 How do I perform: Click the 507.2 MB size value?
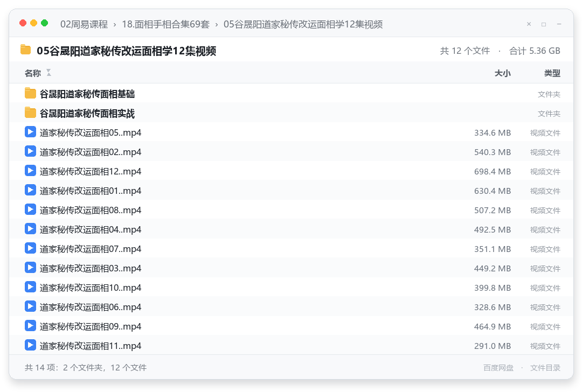[492, 211]
